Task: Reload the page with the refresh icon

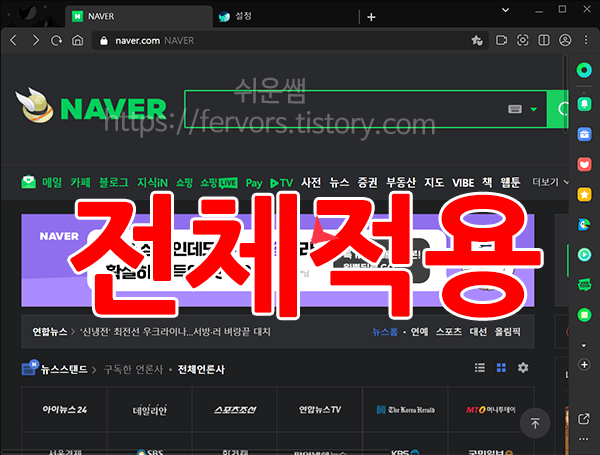Action: (57, 40)
